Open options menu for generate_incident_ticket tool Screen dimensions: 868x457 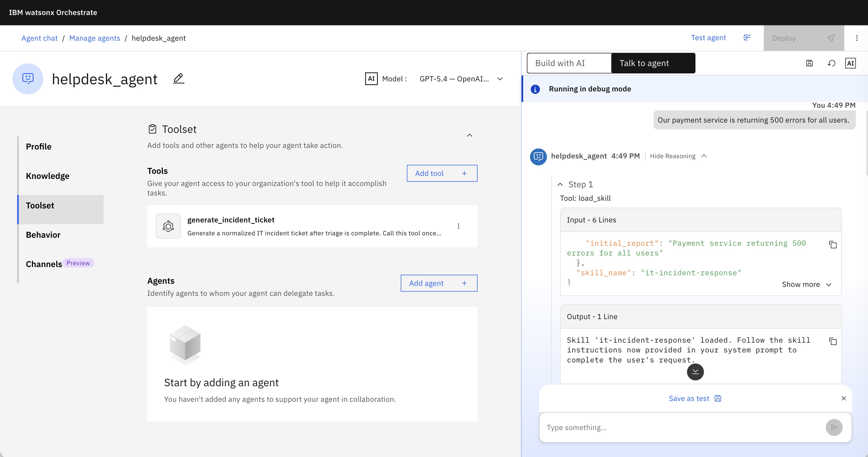[458, 226]
